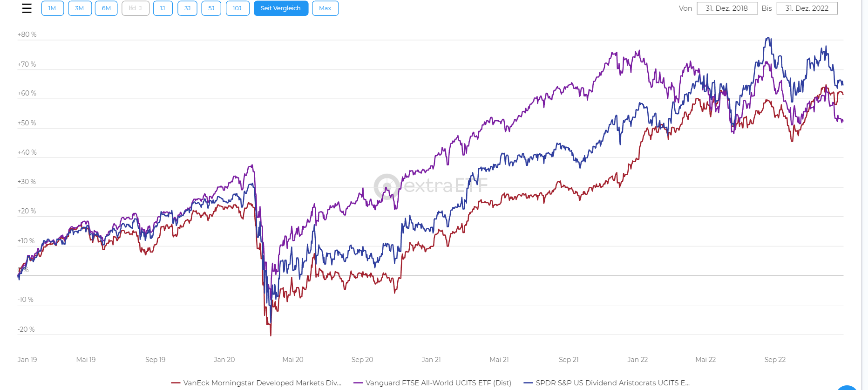Select the Max time range

[x=325, y=8]
